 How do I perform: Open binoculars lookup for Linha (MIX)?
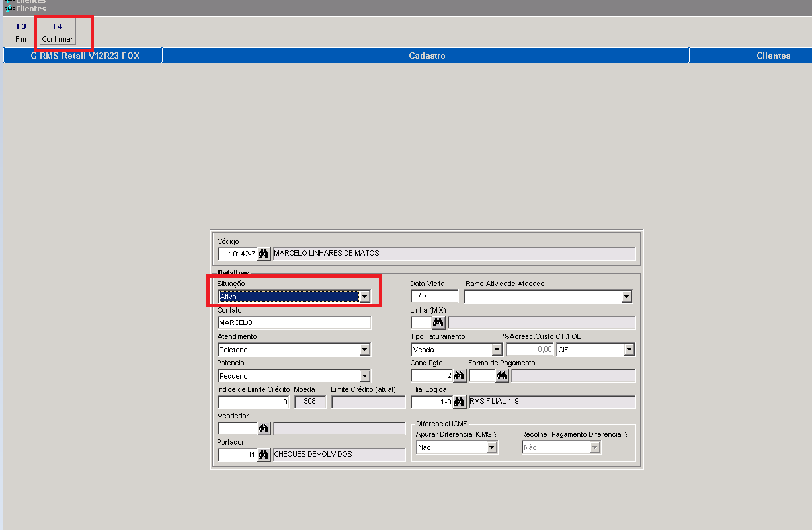click(438, 322)
